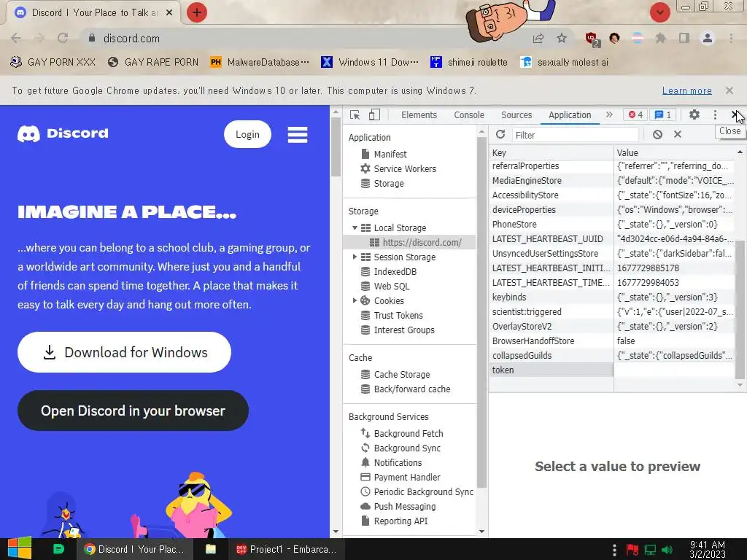This screenshot has height=560, width=747.
Task: Click the blue issues badge showing 1
Action: coord(662,114)
